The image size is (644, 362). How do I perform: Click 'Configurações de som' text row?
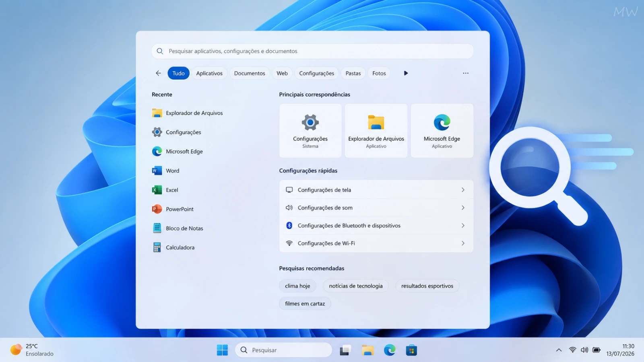325,208
